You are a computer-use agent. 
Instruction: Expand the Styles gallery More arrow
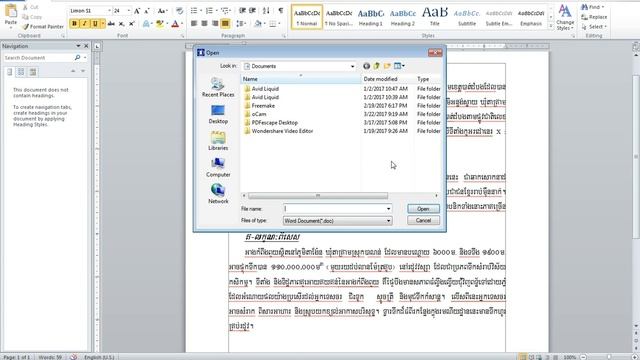pos(551,27)
